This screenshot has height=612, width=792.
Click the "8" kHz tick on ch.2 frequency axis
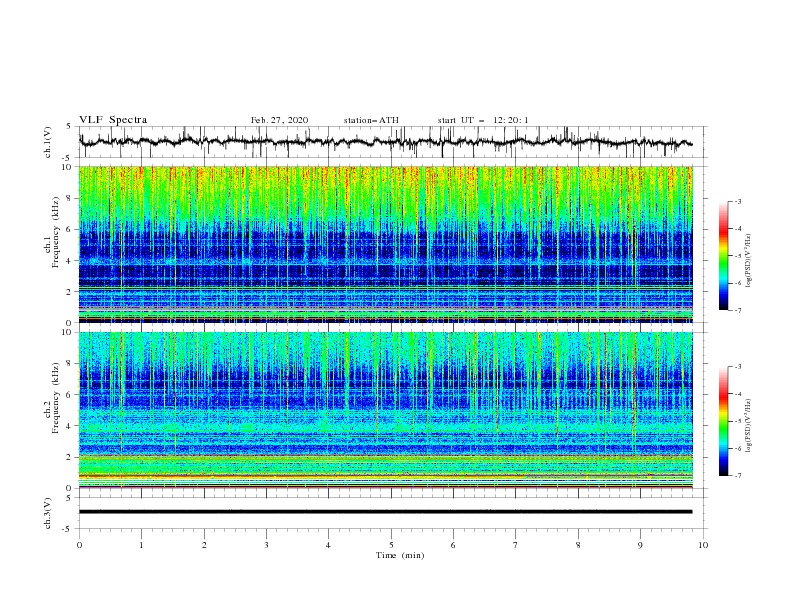(x=70, y=364)
